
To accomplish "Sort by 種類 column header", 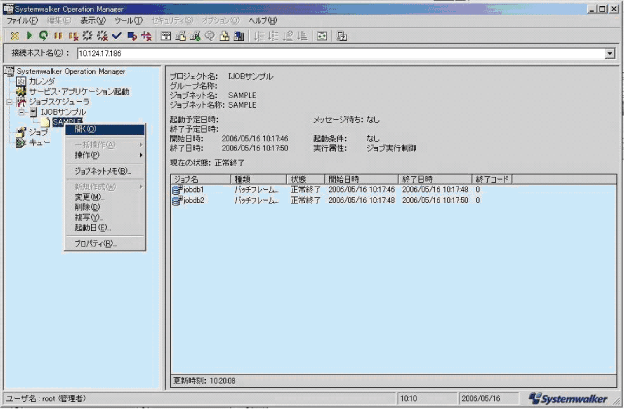I will pyautogui.click(x=258, y=179).
